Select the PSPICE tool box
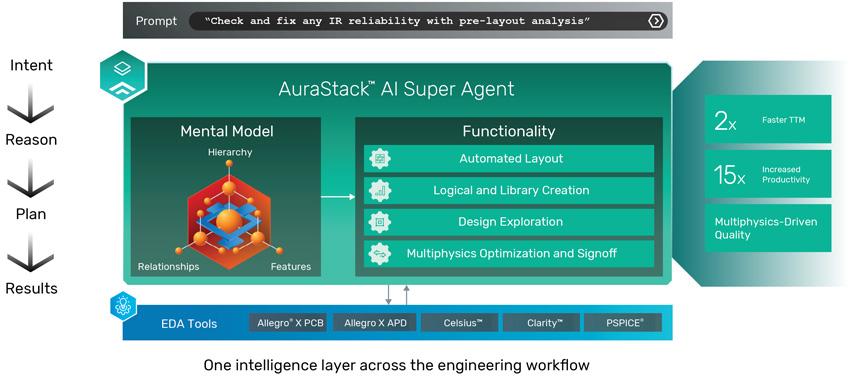 tap(622, 323)
